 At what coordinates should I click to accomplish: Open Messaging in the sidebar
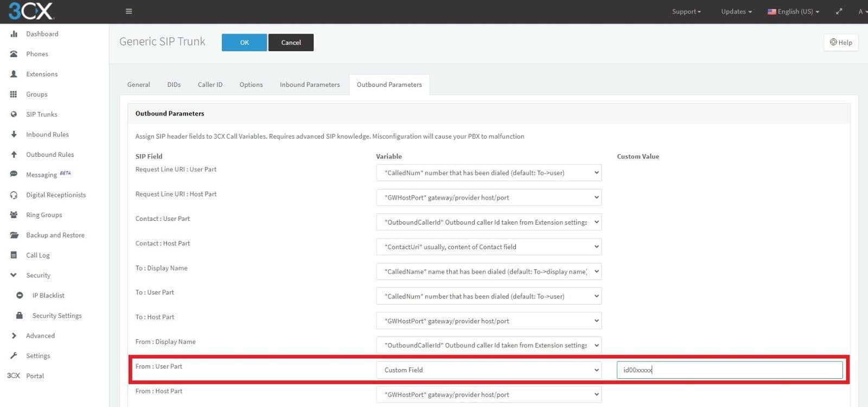point(41,174)
